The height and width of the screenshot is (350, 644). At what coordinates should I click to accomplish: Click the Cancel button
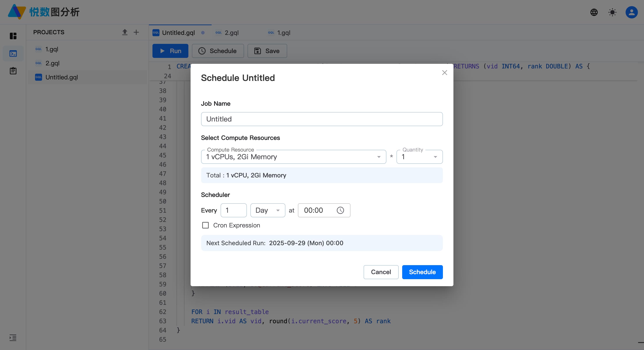[x=381, y=272]
